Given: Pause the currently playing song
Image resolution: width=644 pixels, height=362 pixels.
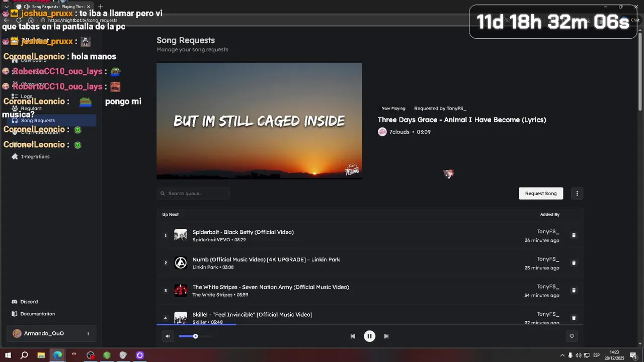Looking at the screenshot, I should pos(369,336).
